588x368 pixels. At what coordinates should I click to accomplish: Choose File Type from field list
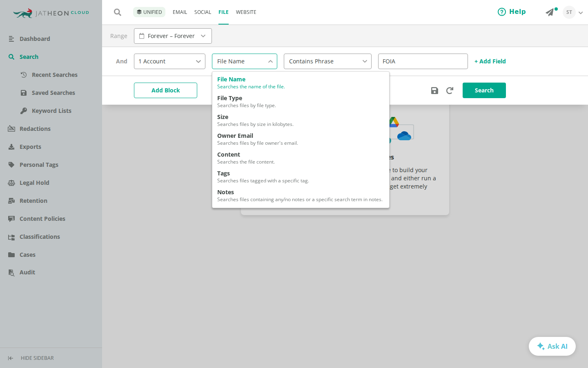[301, 101]
